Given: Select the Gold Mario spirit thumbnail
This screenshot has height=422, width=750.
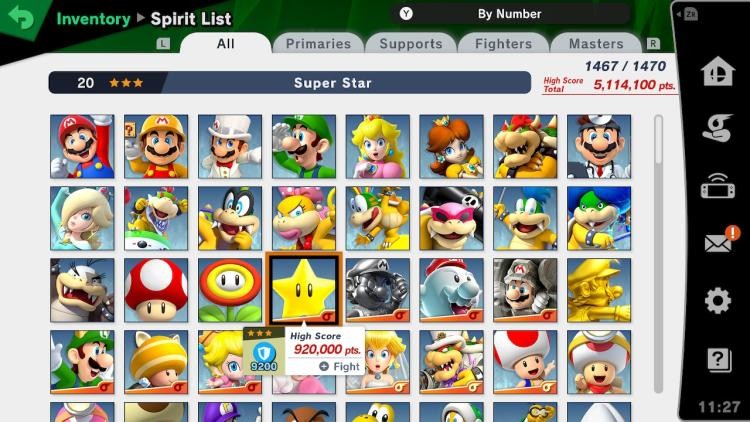Looking at the screenshot, I should (599, 290).
